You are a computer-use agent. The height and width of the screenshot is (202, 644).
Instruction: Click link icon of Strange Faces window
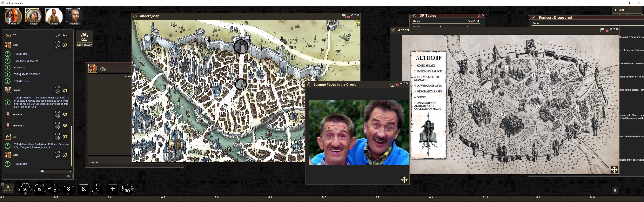pyautogui.click(x=309, y=84)
